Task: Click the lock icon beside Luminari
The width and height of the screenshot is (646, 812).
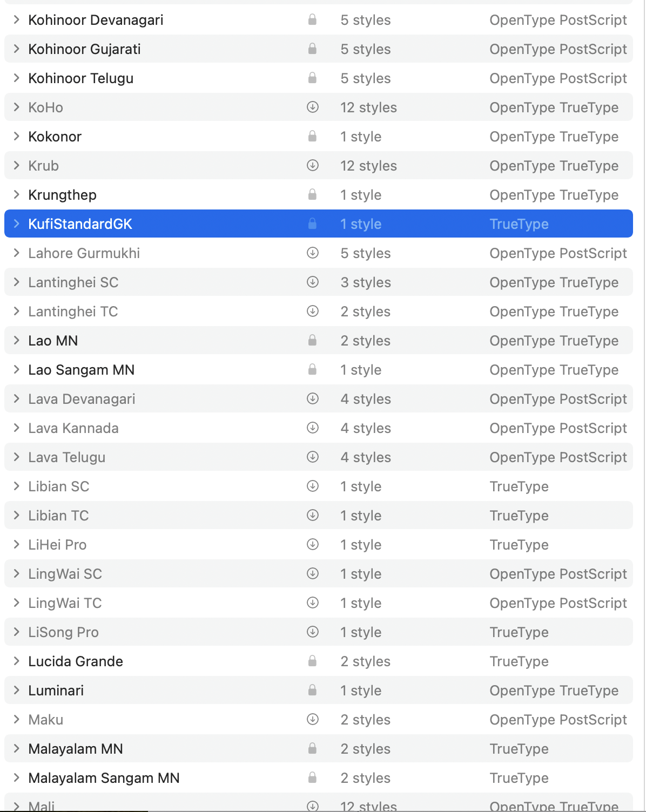Action: click(x=312, y=690)
